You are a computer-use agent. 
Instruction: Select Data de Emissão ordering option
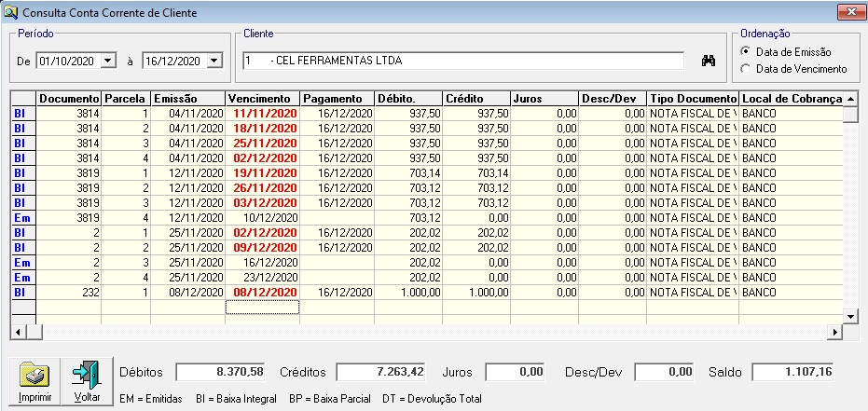pos(745,51)
